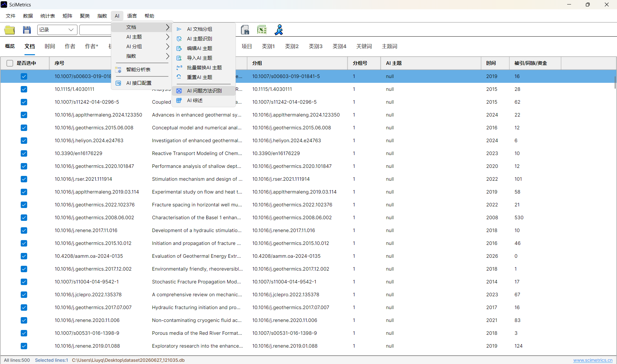This screenshot has height=364, width=617.
Task: Switch to the 时间 tab
Action: pyautogui.click(x=50, y=46)
